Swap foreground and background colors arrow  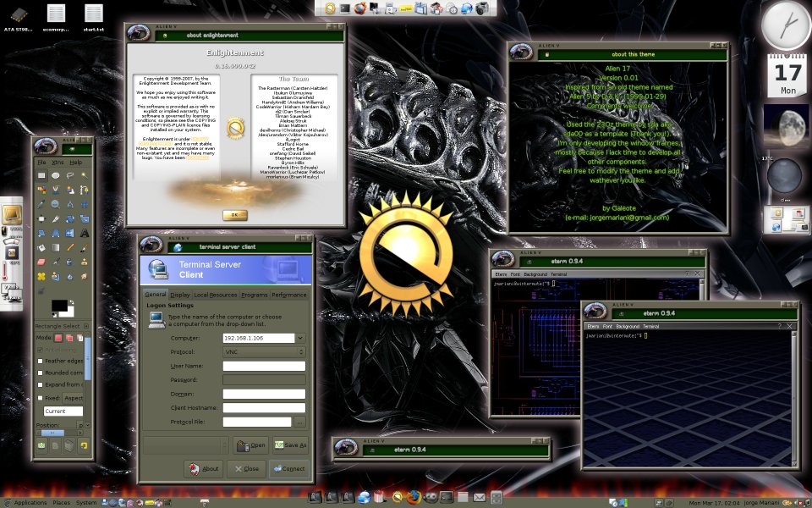point(71,302)
